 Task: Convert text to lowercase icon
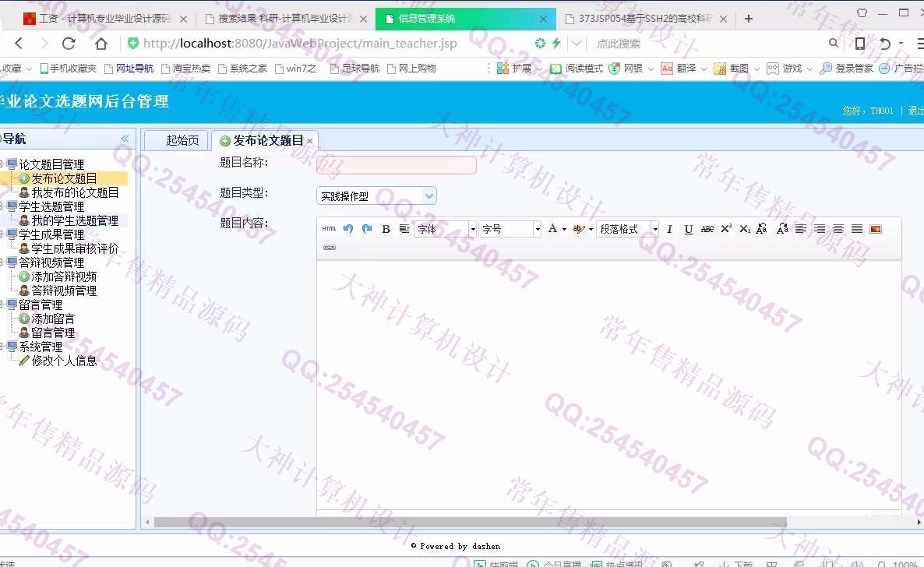[782, 229]
